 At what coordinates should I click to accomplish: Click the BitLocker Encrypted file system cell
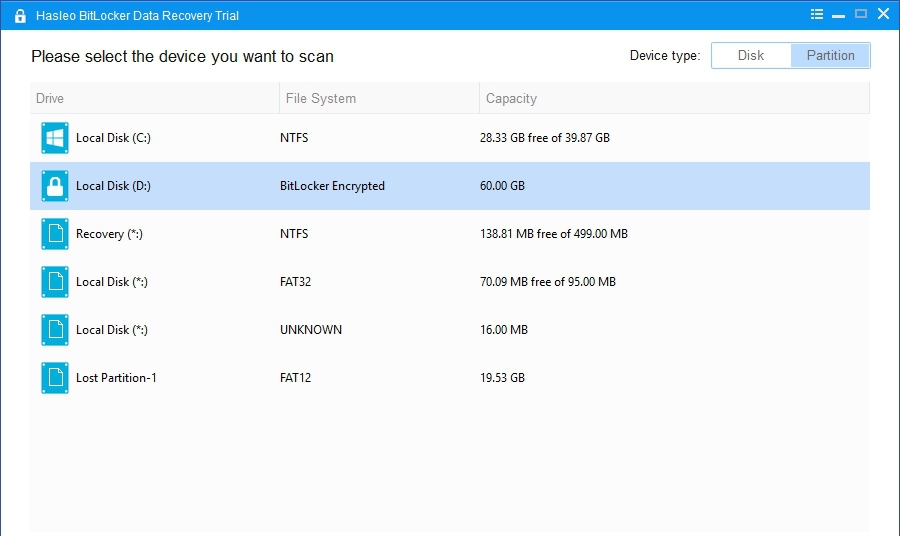coord(332,186)
